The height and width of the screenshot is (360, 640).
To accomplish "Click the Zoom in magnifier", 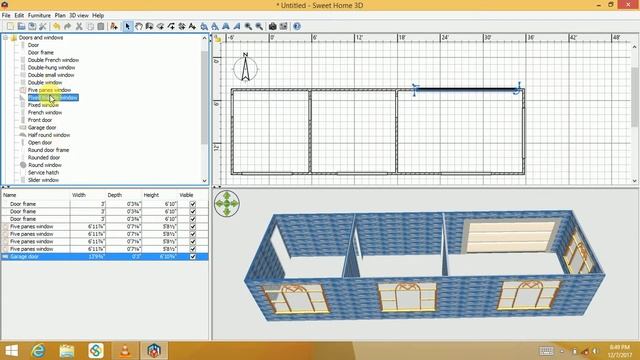I will click(x=248, y=27).
